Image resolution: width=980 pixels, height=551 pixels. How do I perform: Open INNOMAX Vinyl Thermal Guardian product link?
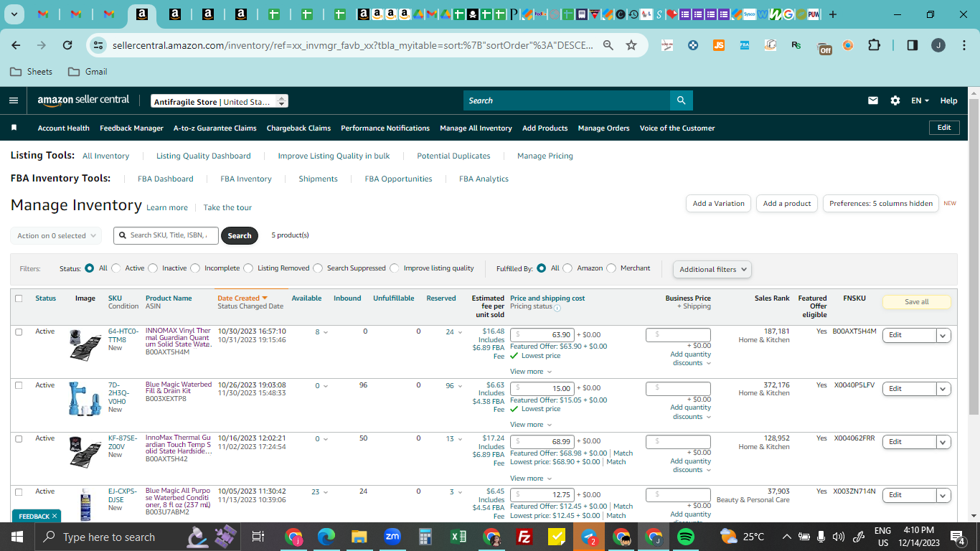point(179,337)
